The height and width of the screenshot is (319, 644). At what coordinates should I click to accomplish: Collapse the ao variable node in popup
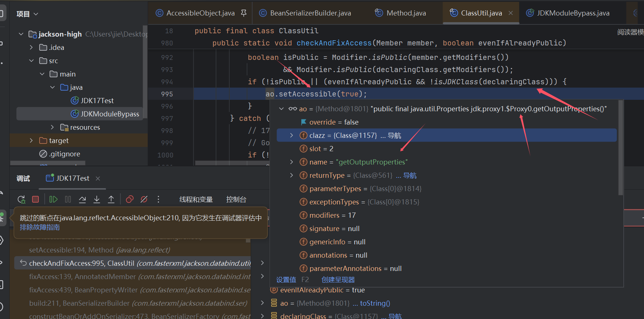[x=281, y=109]
